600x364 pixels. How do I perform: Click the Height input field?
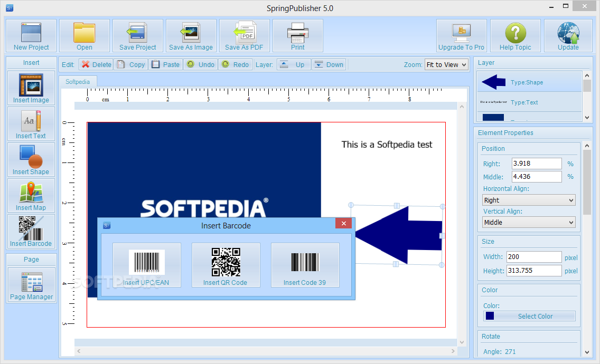click(x=534, y=271)
